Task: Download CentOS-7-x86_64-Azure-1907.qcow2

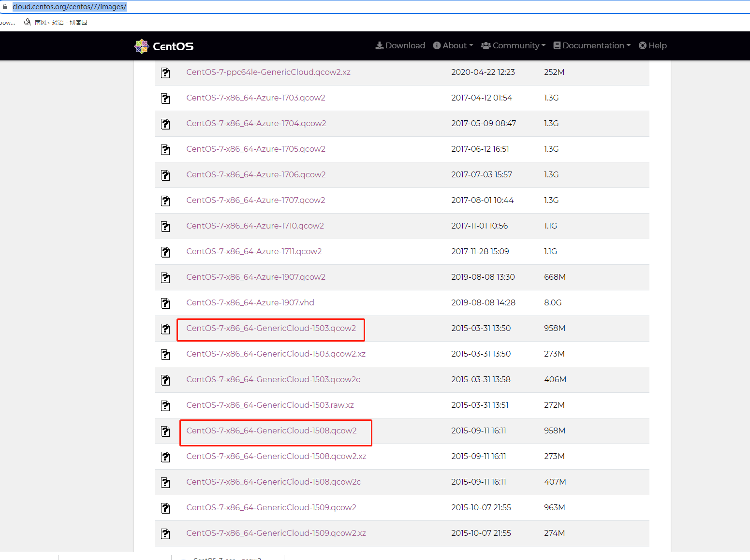Action: [256, 277]
